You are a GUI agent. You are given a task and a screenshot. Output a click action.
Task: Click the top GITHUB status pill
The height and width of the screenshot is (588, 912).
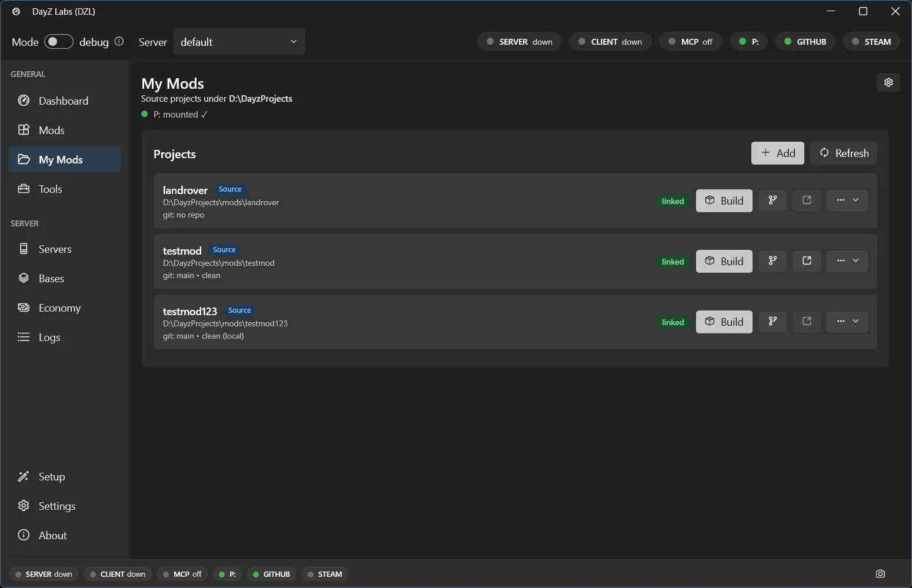click(x=805, y=42)
